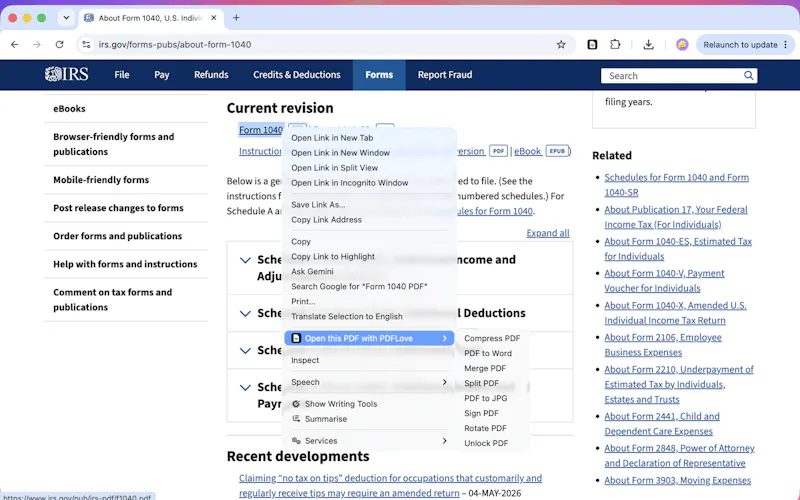Open the Chrome profile avatar
This screenshot has height=500, width=800.
click(x=682, y=44)
